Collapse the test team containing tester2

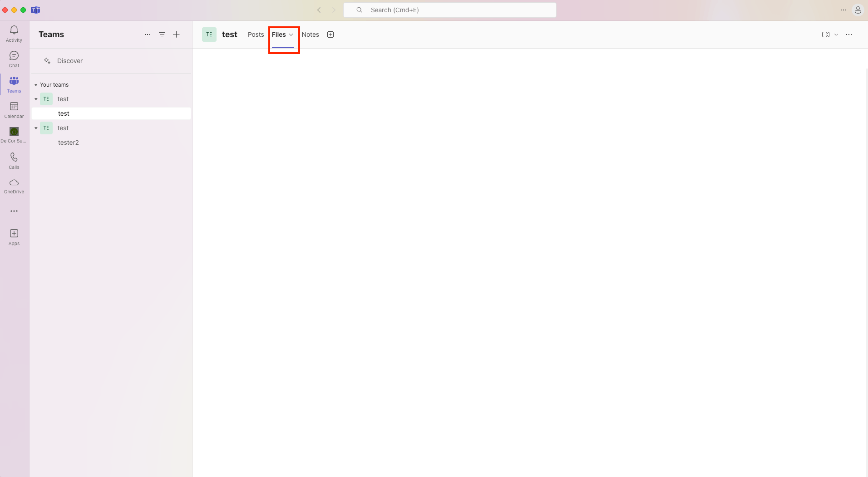pyautogui.click(x=36, y=128)
